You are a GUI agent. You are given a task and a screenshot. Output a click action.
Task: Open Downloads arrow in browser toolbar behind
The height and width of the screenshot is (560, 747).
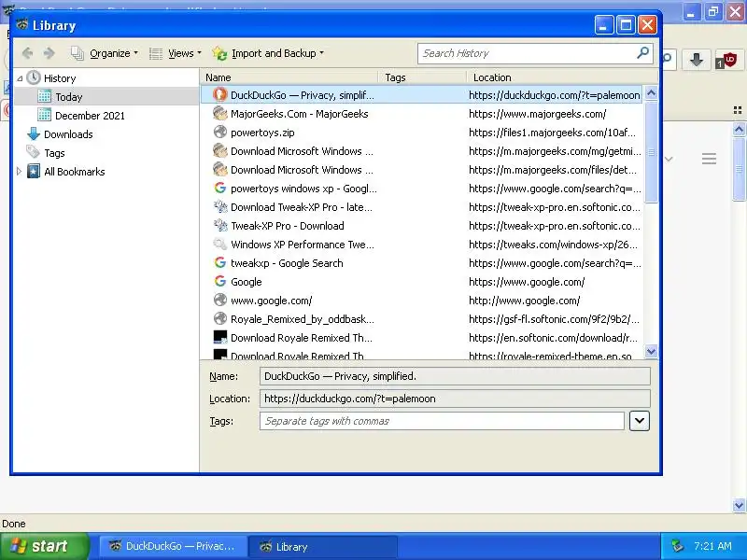coord(697,60)
